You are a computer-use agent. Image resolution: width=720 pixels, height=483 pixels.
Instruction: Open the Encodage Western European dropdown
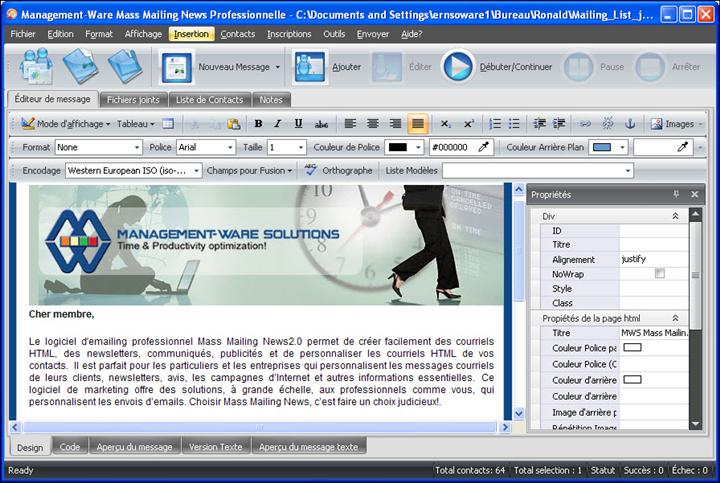click(196, 171)
